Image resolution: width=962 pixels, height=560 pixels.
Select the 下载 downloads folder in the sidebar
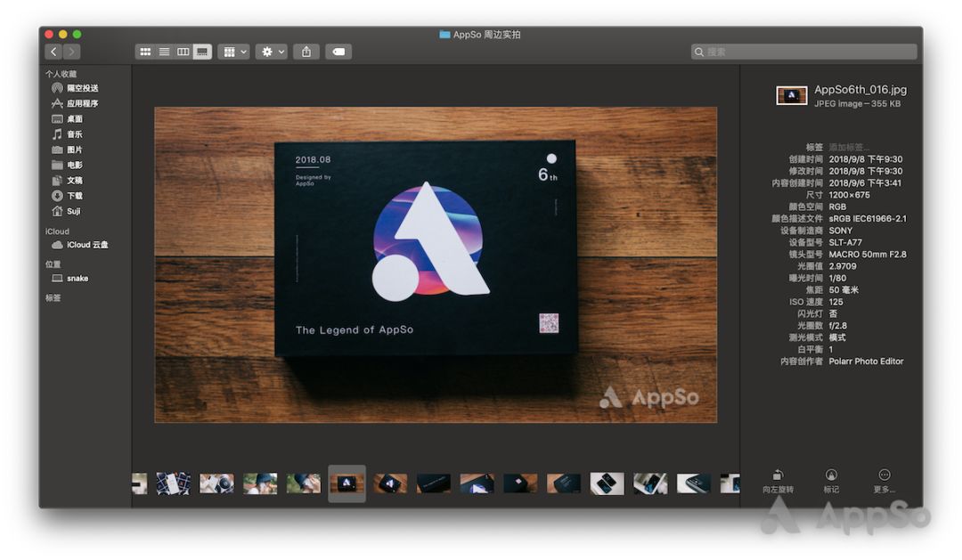75,196
